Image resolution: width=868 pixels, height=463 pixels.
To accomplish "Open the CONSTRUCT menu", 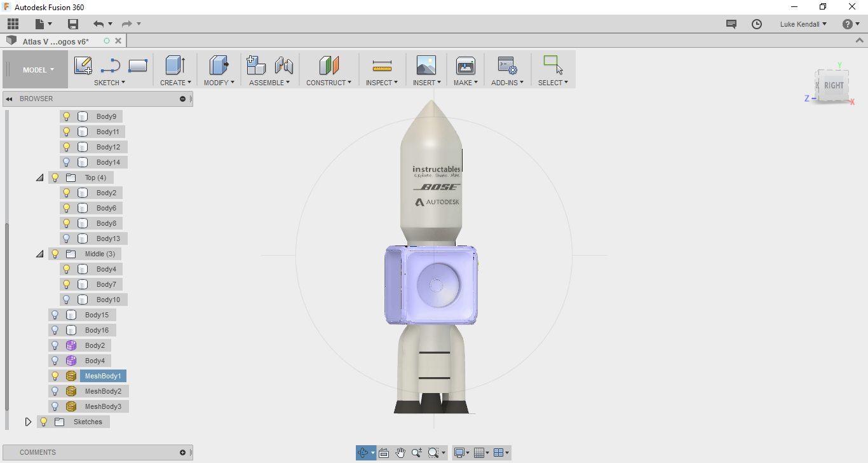I will click(x=329, y=83).
